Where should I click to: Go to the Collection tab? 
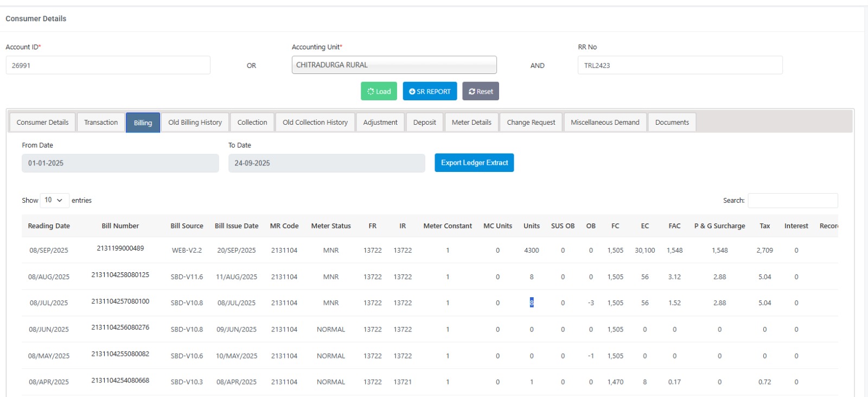tap(252, 123)
